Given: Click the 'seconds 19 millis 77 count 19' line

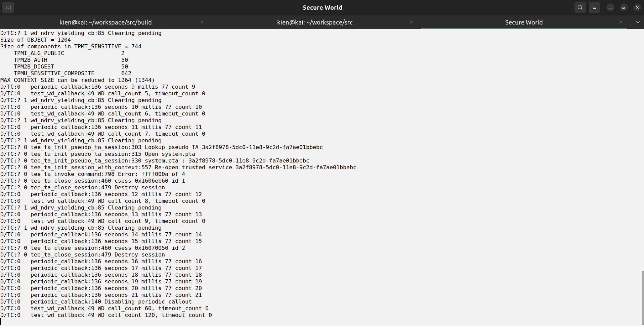Looking at the screenshot, I should [x=101, y=282].
